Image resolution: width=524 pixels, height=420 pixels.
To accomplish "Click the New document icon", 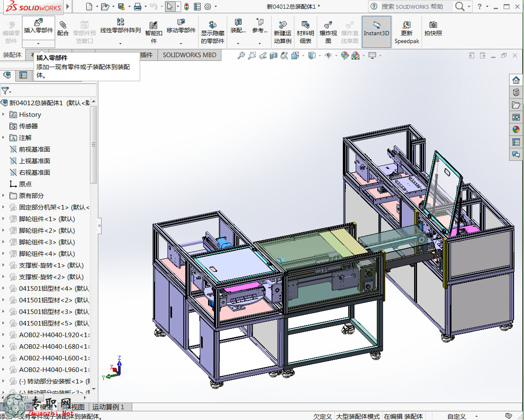I will click(89, 7).
